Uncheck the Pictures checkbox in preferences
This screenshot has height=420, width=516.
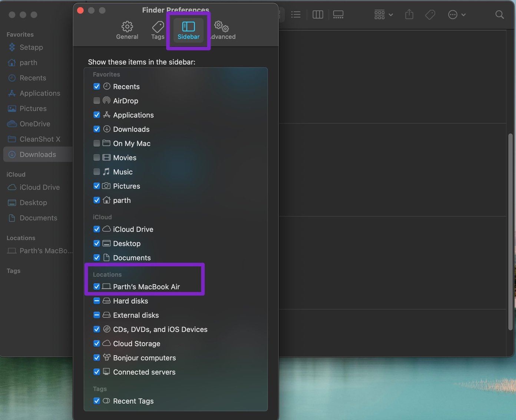97,186
